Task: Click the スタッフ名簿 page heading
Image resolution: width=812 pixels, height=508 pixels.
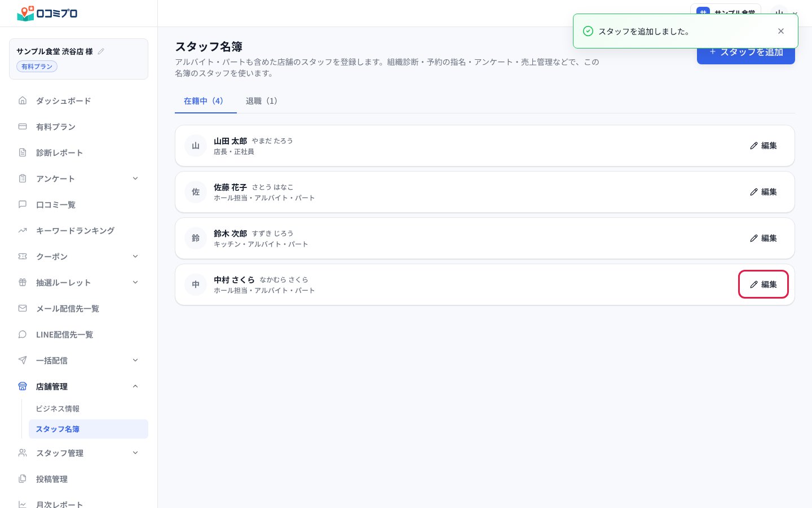Action: (x=209, y=47)
